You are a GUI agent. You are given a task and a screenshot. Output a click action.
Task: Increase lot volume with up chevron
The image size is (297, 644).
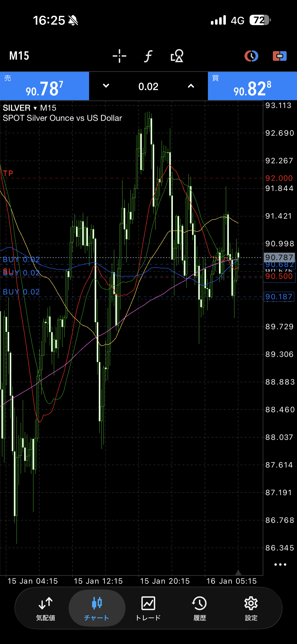point(191,86)
